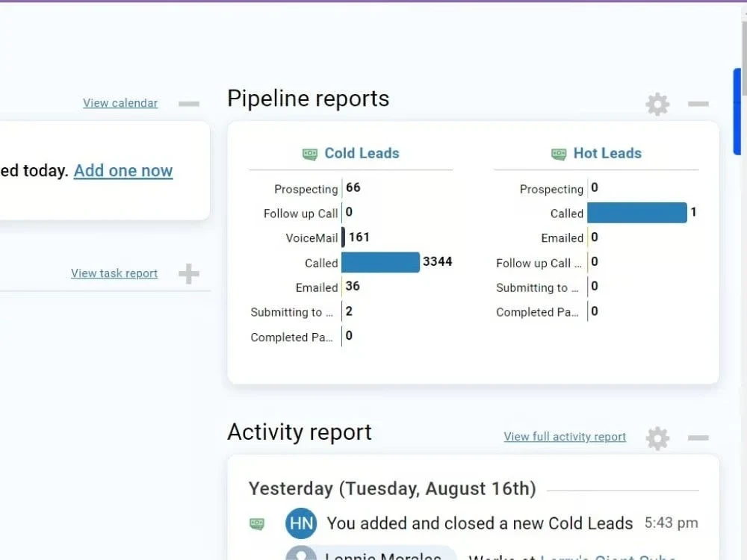Click Cold Leads Called stage label
Viewport: 747px width, 560px height.
(321, 263)
